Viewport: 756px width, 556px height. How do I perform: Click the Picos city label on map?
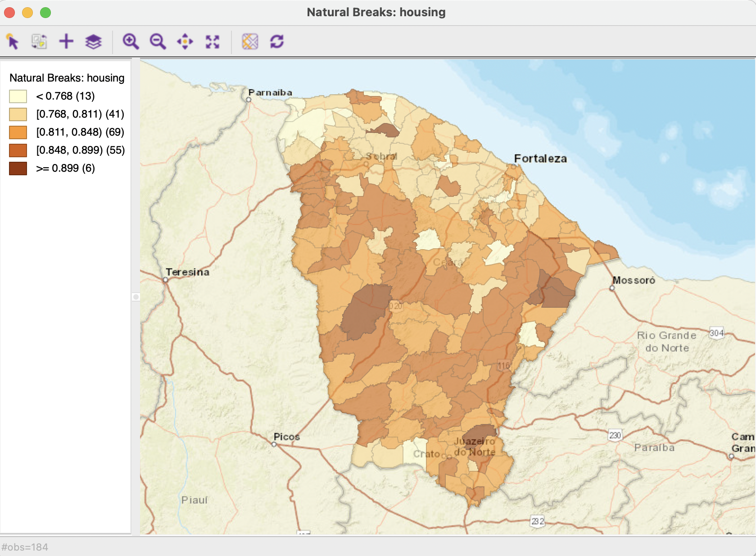287,437
